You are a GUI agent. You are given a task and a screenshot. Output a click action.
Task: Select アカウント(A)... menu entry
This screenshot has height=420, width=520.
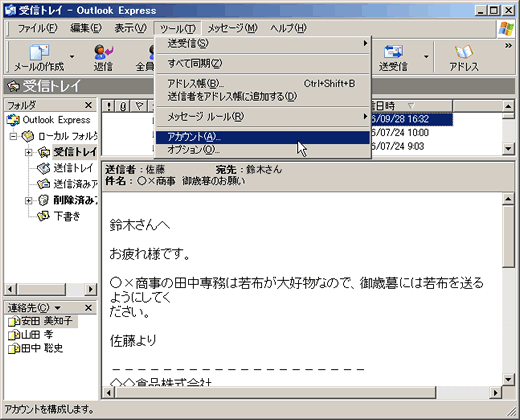[x=263, y=137]
